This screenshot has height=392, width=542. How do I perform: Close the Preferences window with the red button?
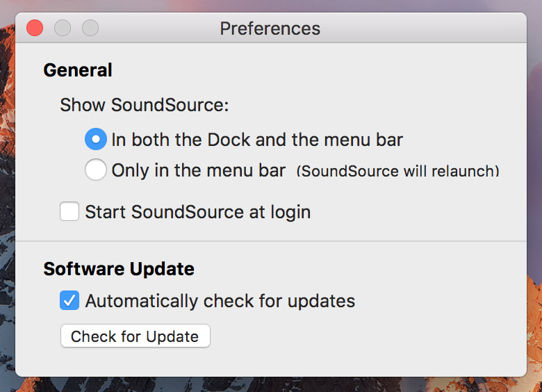point(35,28)
